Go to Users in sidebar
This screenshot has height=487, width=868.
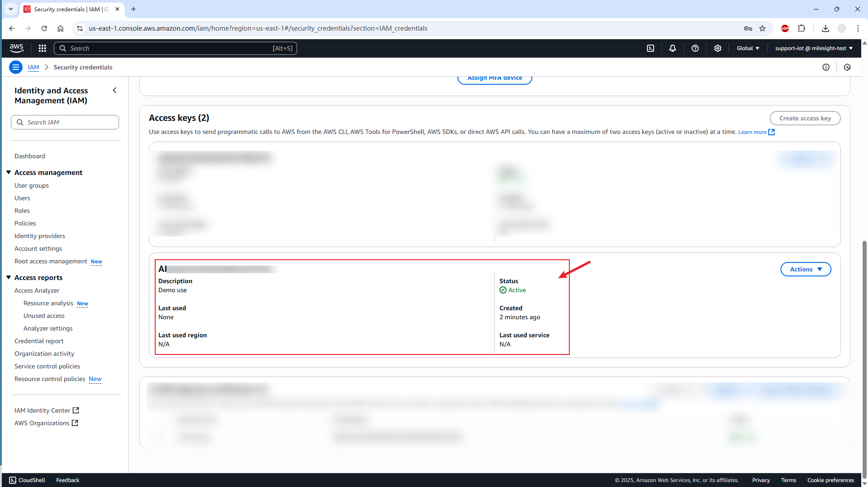click(x=22, y=198)
